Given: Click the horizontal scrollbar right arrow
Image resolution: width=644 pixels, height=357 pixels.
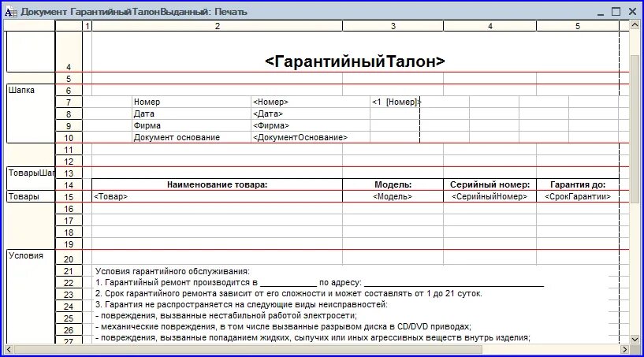Looking at the screenshot, I should [625, 350].
